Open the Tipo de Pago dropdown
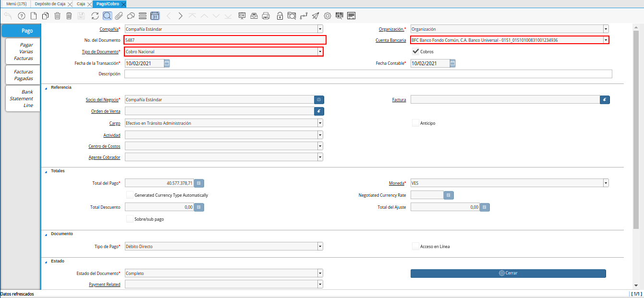This screenshot has width=644, height=298. point(320,247)
